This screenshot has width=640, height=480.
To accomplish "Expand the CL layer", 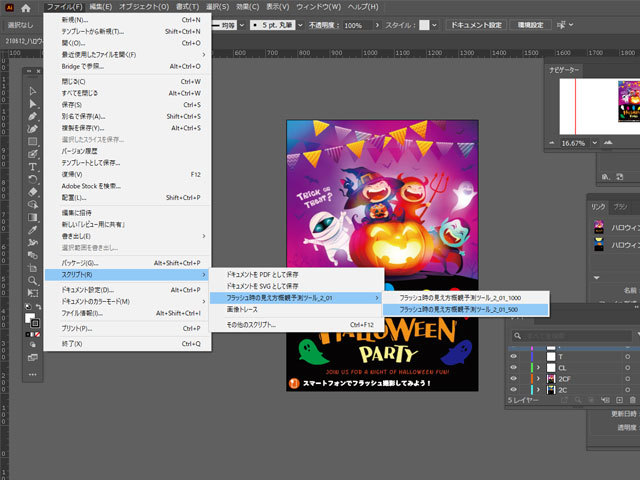I will 538,367.
